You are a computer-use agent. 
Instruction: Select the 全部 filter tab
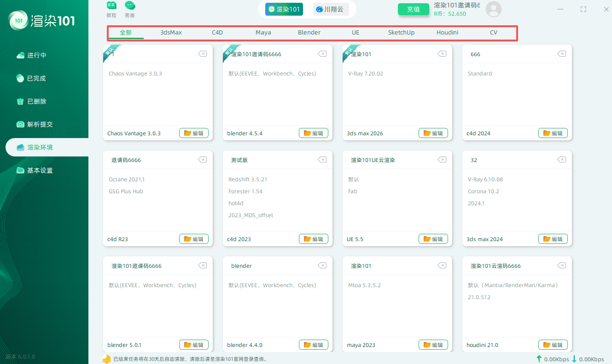point(126,33)
